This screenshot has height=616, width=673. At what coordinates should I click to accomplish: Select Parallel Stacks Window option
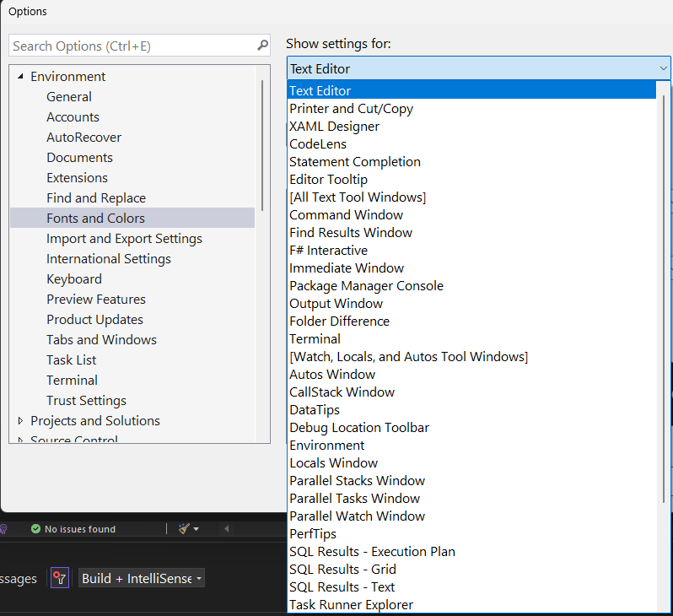point(471,480)
